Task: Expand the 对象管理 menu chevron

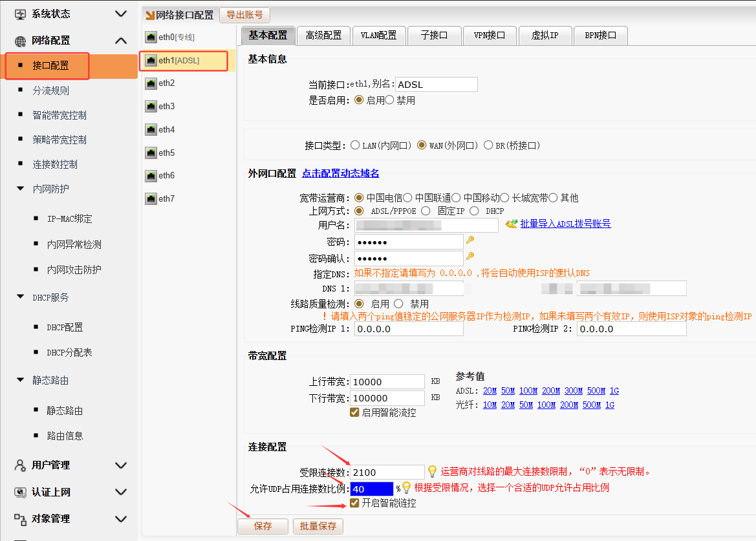Action: click(x=121, y=519)
